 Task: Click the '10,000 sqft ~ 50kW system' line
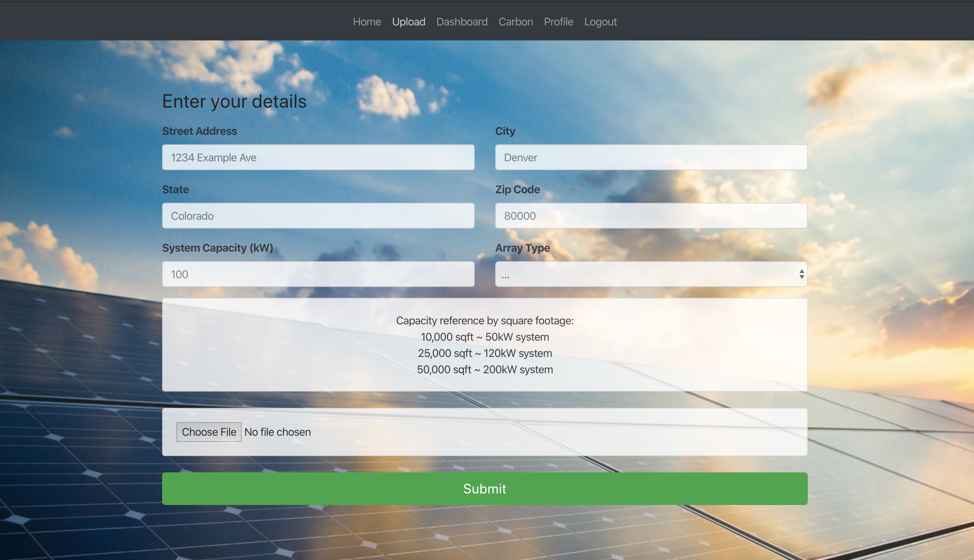[x=485, y=337]
